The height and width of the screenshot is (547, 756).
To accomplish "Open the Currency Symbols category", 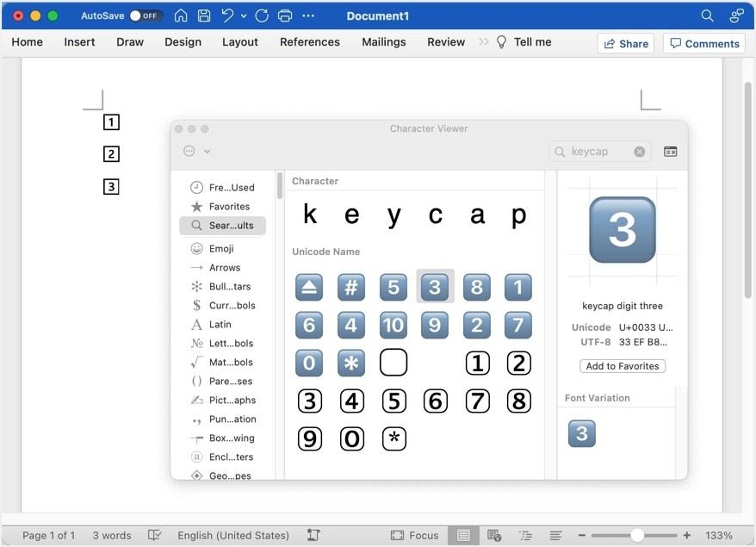I will coord(222,305).
